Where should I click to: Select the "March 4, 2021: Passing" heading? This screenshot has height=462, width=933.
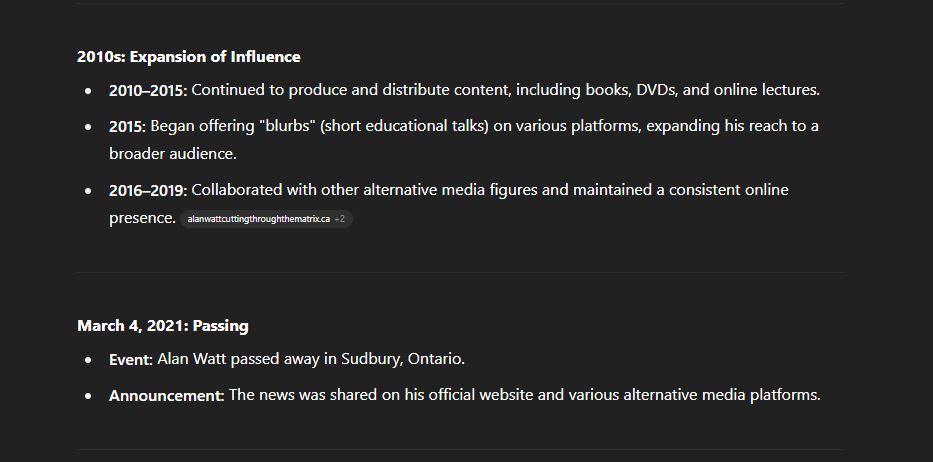[162, 326]
